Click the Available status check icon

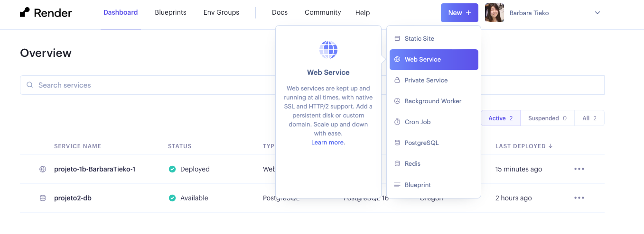click(x=172, y=198)
